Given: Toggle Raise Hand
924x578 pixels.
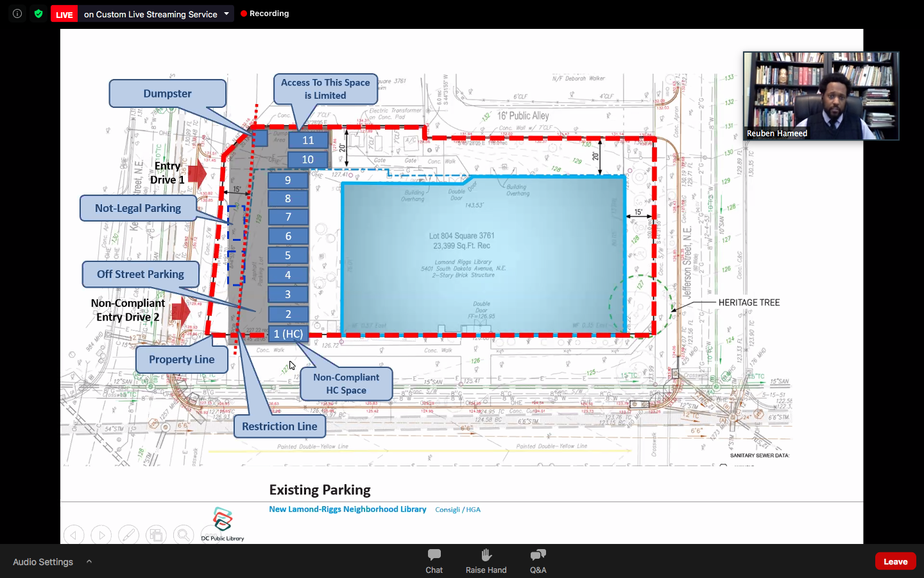Looking at the screenshot, I should 486,561.
